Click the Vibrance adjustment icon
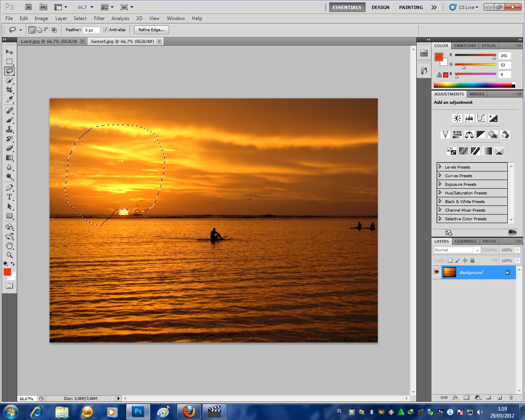 point(445,135)
